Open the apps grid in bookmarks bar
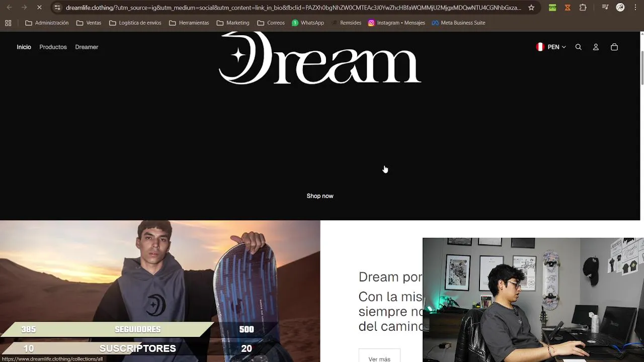 coord(8,23)
